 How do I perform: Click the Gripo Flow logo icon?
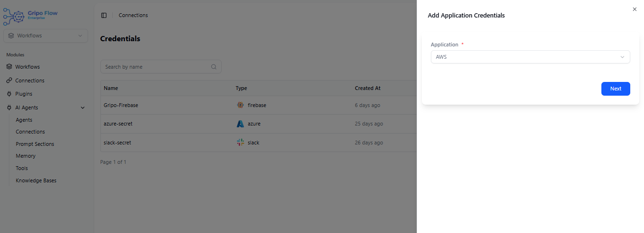pos(14,16)
